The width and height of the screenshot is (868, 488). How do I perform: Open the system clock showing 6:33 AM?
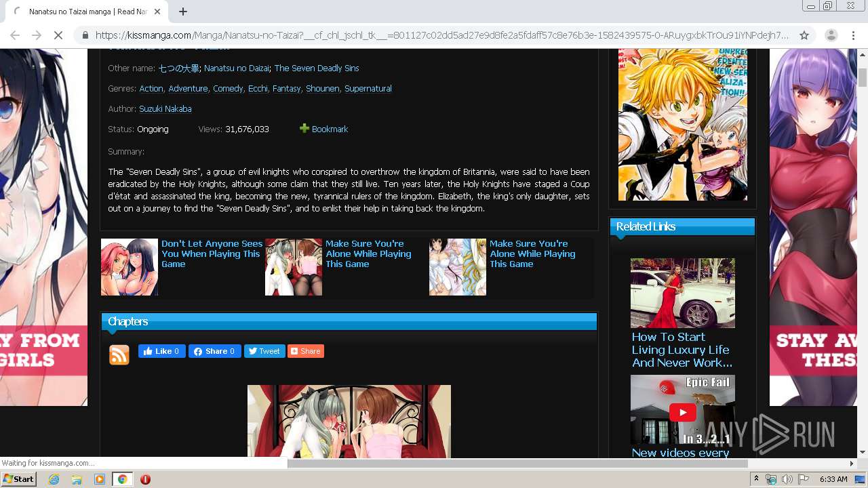833,479
